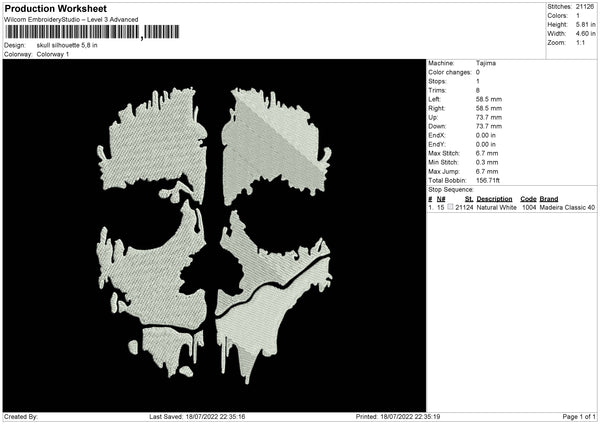
Task: Click the Up value 73.7 mm
Action: point(489,117)
